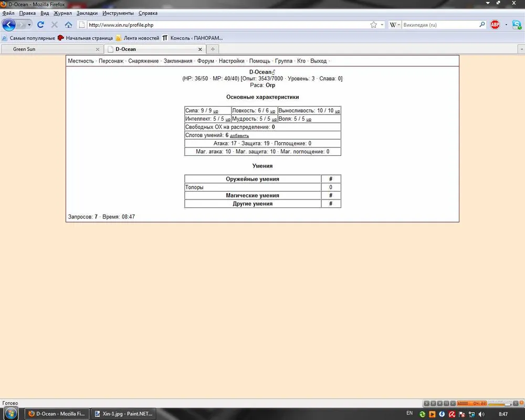Click the blue lightning tray icon

442,414
